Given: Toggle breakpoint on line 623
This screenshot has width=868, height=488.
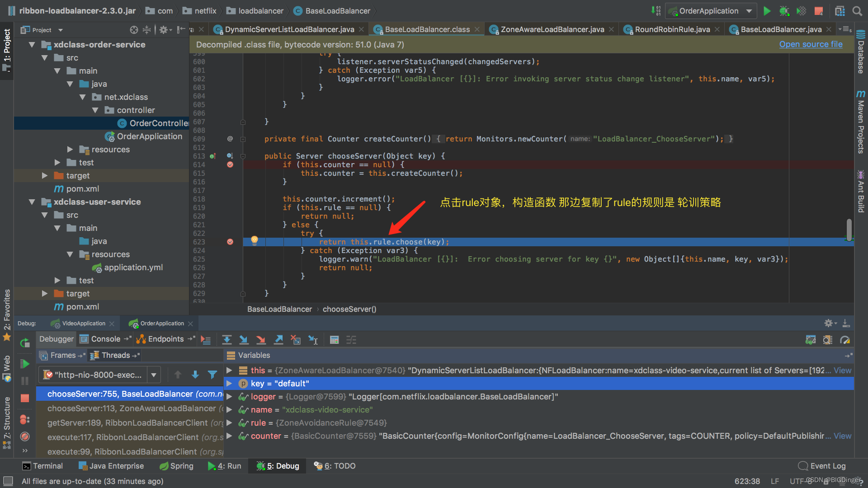Looking at the screenshot, I should [x=230, y=242].
